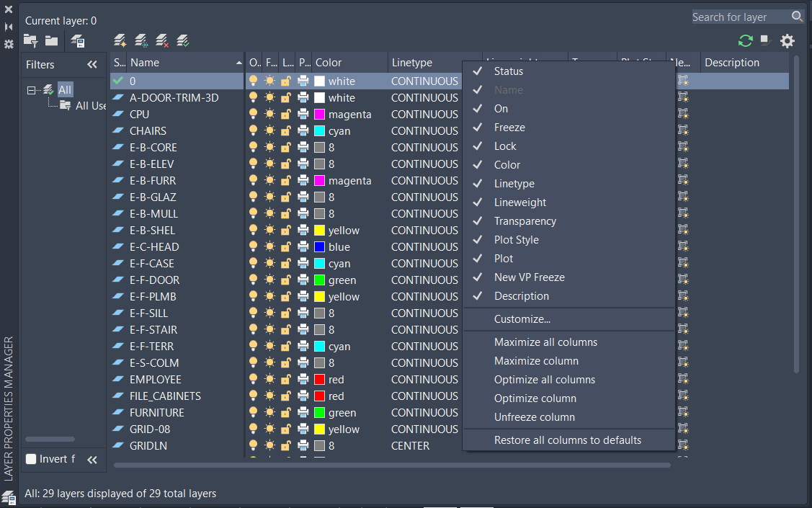The height and width of the screenshot is (508, 812).
Task: Click the Name column header sort arrow
Action: (238, 63)
